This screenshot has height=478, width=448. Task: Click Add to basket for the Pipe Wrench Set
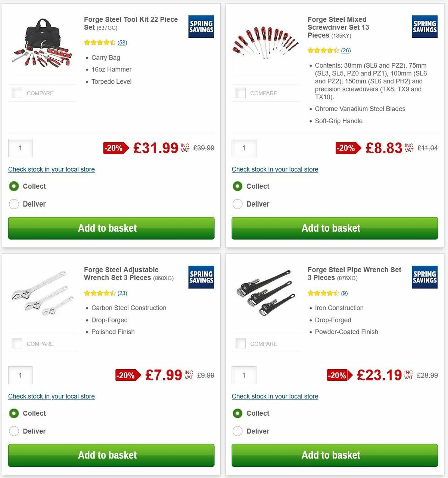pyautogui.click(x=331, y=455)
